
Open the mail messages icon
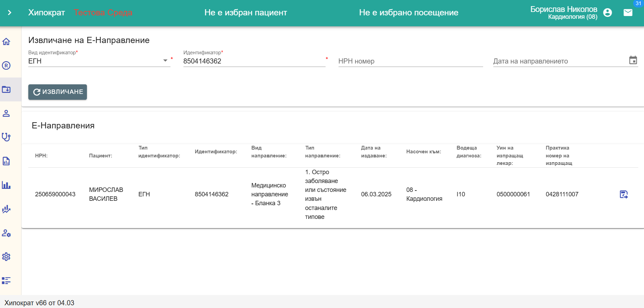click(628, 13)
